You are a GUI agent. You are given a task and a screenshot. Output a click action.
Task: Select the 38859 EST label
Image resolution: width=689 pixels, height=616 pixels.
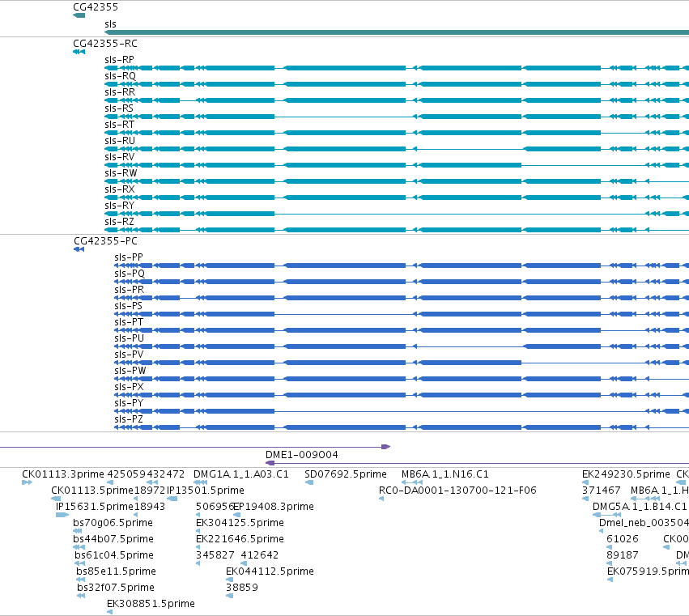(242, 588)
